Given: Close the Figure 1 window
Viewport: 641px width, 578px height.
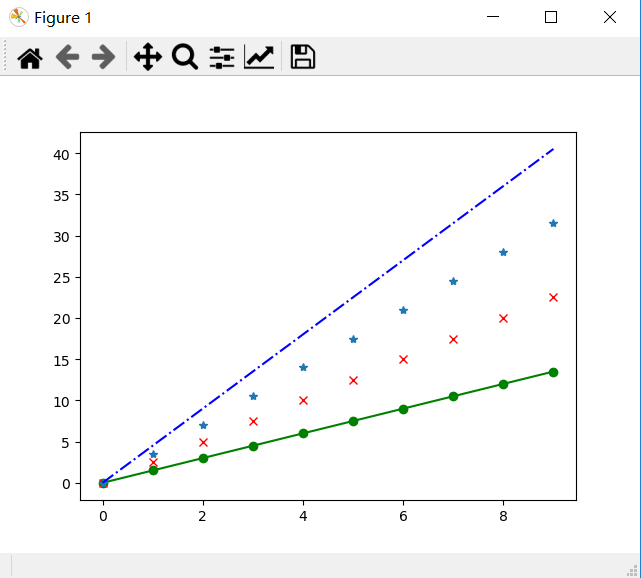Looking at the screenshot, I should (x=610, y=17).
